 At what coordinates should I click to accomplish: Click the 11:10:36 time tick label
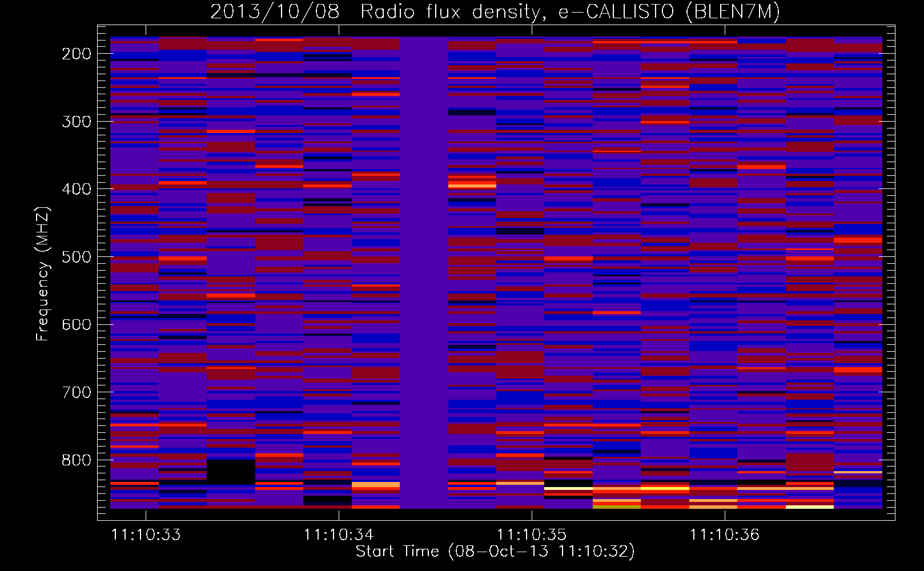725,535
